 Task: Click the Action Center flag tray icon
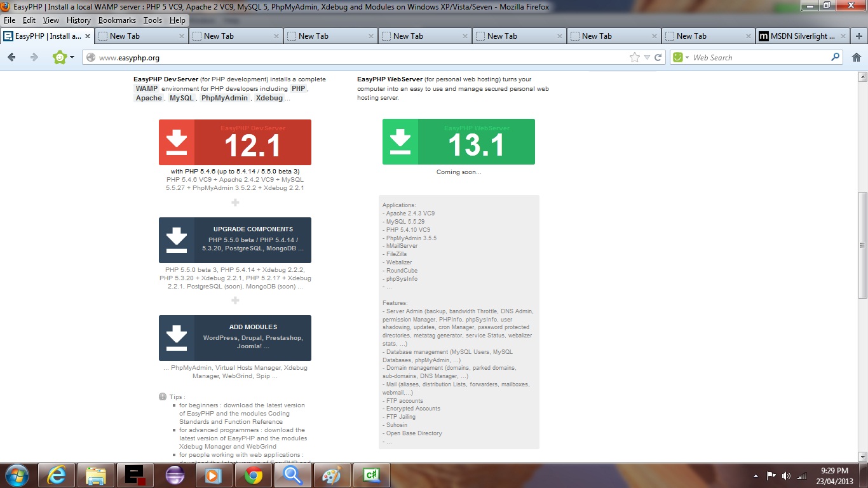771,476
